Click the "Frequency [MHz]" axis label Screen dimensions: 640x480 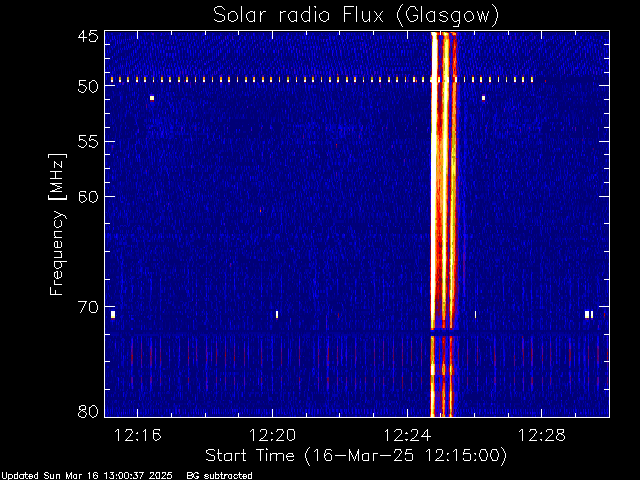[x=58, y=224]
